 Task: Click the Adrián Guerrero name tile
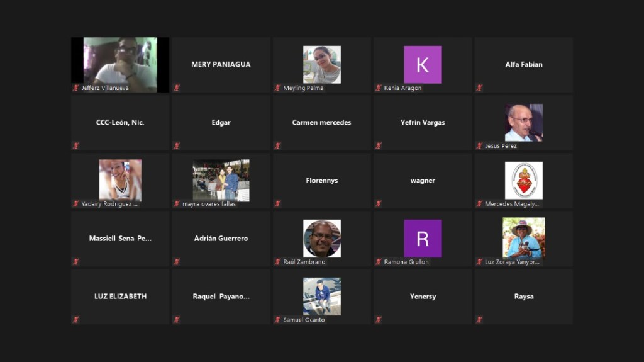(221, 239)
